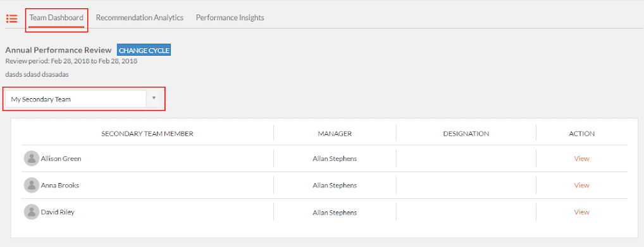This screenshot has width=644, height=247.
Task: Select the My Secondary Team combo box
Action: (83, 99)
